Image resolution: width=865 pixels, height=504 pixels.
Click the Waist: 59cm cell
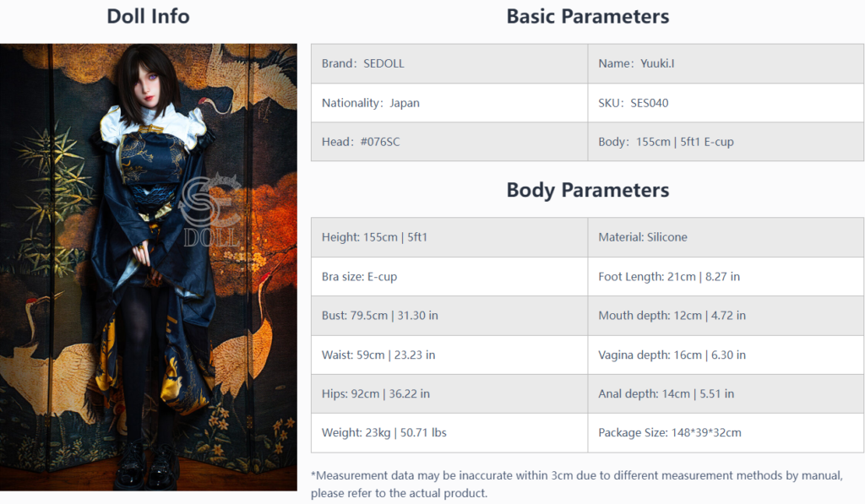[x=449, y=355]
